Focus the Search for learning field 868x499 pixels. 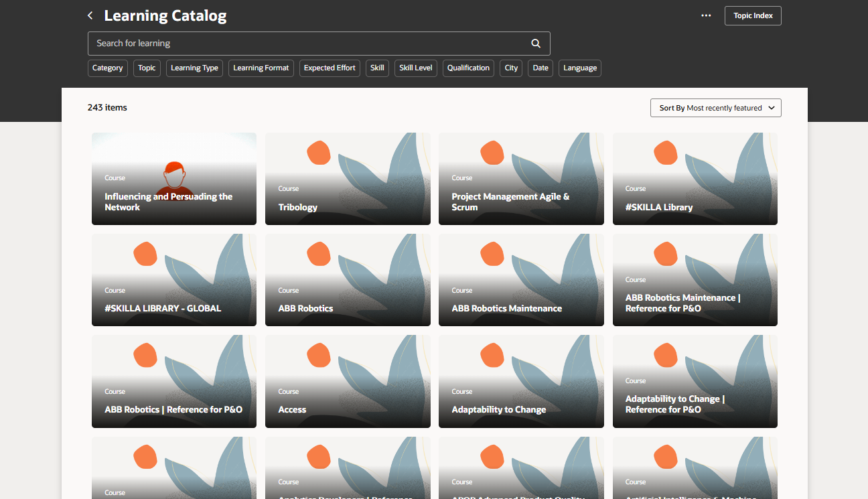319,44
